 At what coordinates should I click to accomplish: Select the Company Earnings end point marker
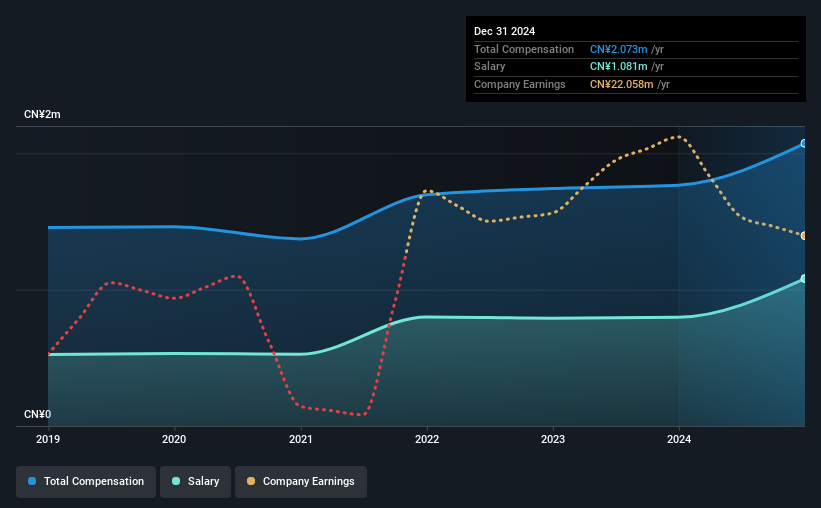pos(804,236)
